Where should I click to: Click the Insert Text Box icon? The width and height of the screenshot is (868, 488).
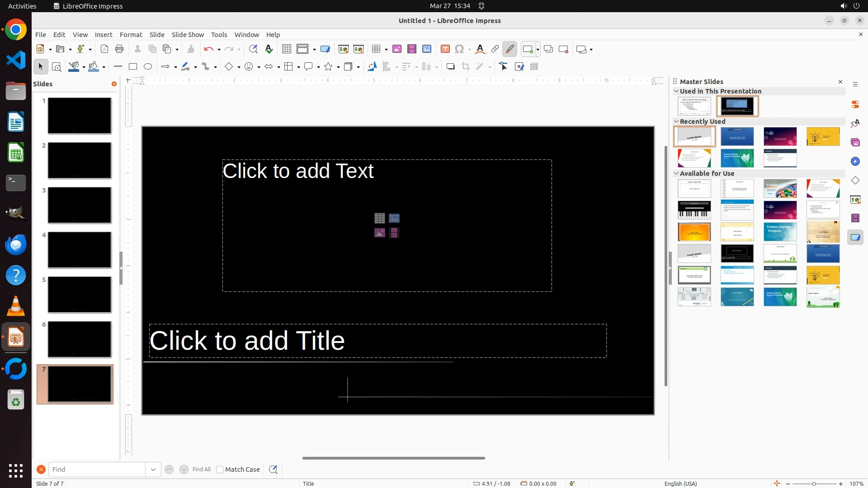coord(445,49)
